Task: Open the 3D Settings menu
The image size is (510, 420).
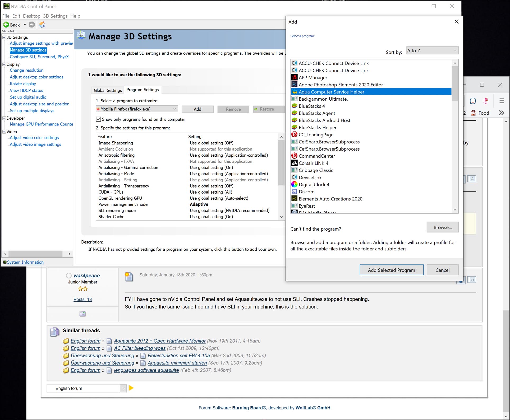Action: (x=55, y=16)
